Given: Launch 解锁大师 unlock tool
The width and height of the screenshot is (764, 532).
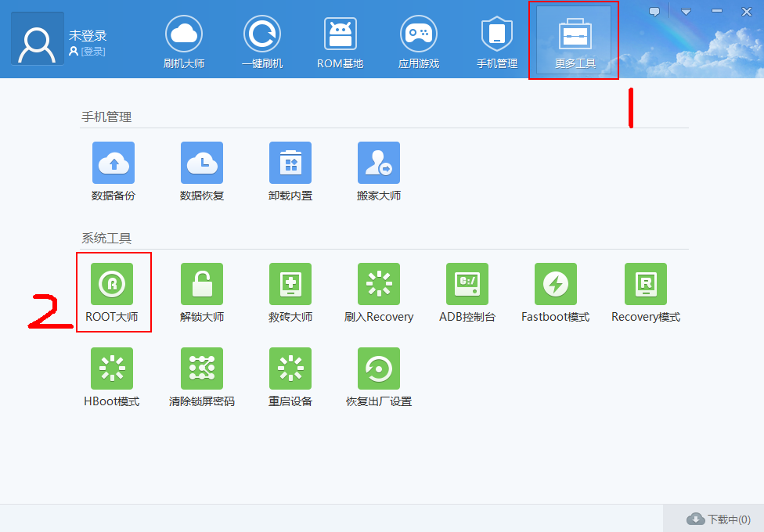Looking at the screenshot, I should pyautogui.click(x=202, y=284).
